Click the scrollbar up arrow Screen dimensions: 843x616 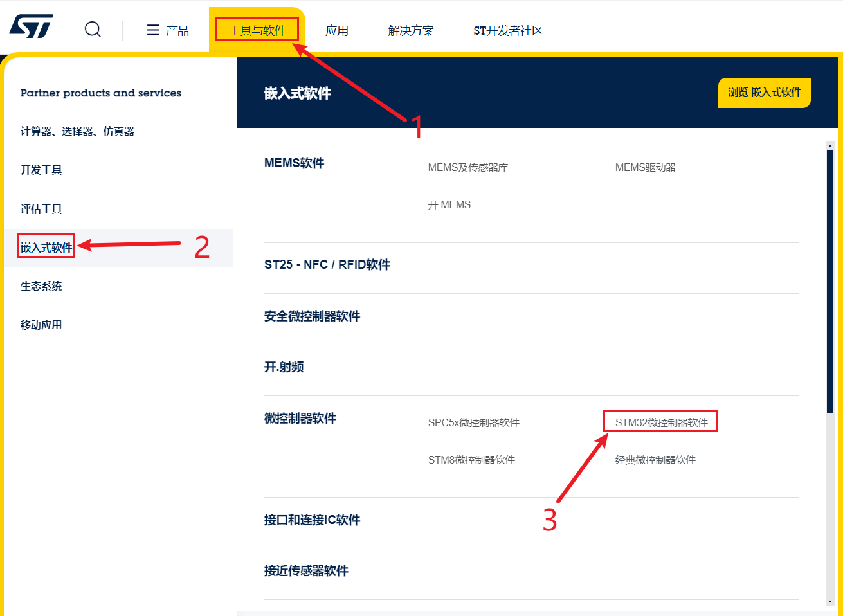(x=830, y=146)
